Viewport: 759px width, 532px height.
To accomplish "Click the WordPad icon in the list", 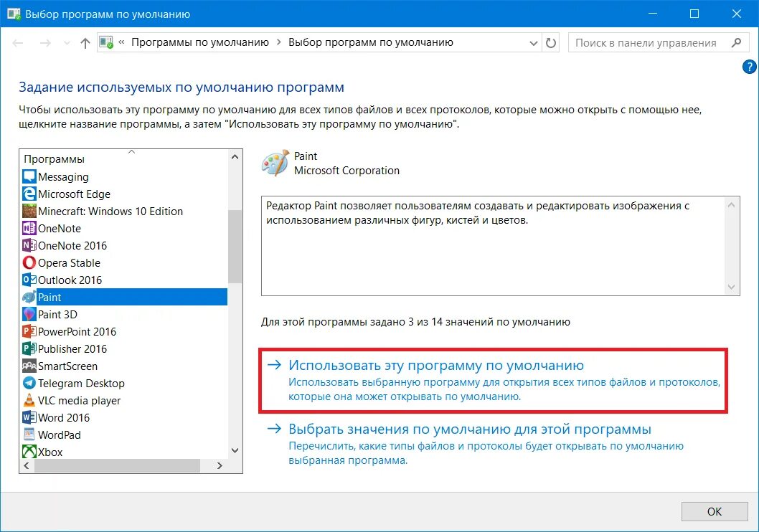I will tap(29, 434).
